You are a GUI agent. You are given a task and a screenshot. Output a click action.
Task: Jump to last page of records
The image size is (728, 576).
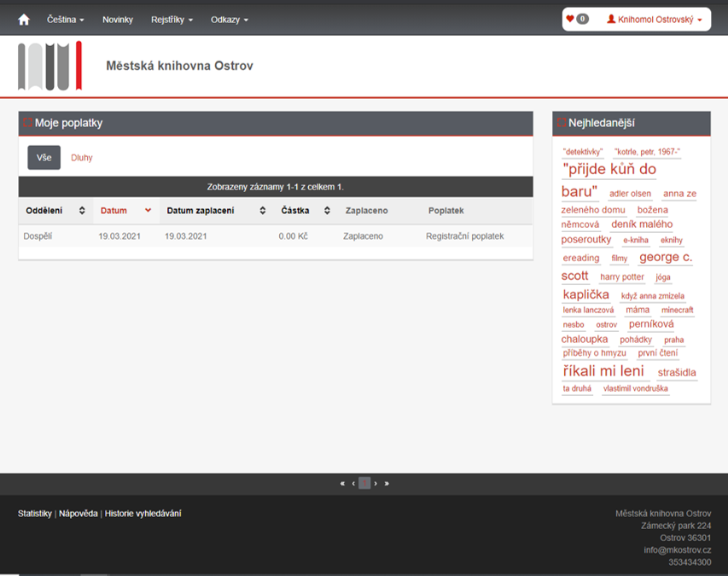click(387, 483)
